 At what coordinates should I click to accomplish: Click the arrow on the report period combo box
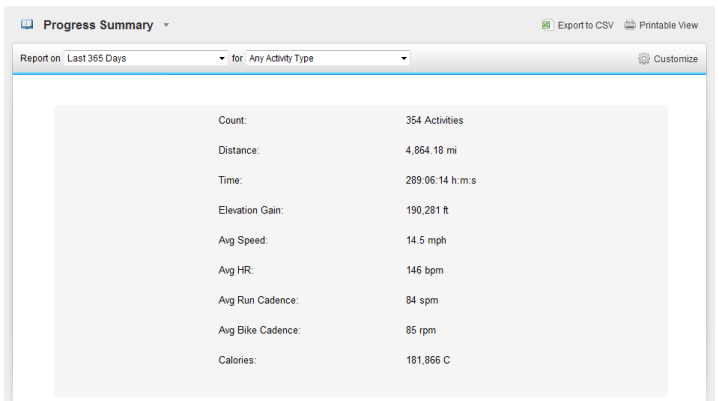pos(222,58)
